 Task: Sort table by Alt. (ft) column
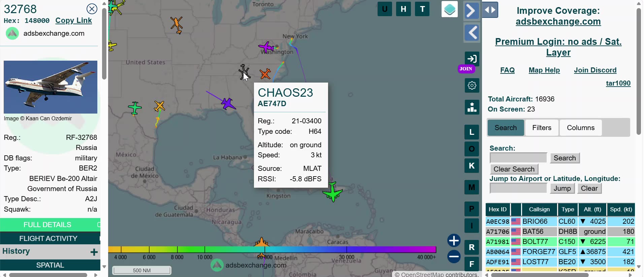(x=592, y=209)
